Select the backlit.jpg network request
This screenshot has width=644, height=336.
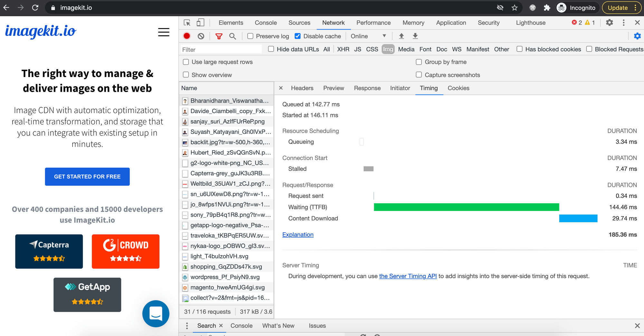tap(229, 142)
